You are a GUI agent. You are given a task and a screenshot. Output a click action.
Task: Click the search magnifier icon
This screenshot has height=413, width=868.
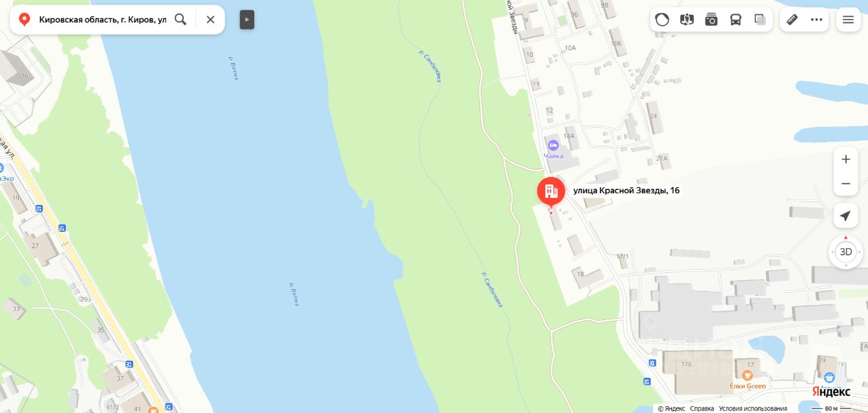(x=180, y=20)
